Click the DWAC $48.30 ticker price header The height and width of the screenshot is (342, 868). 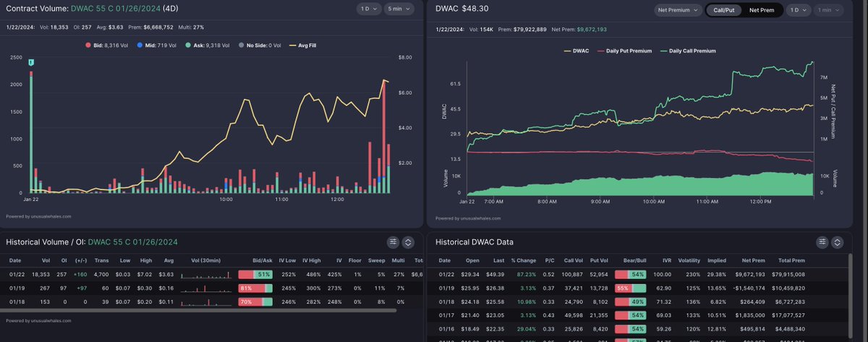click(464, 9)
